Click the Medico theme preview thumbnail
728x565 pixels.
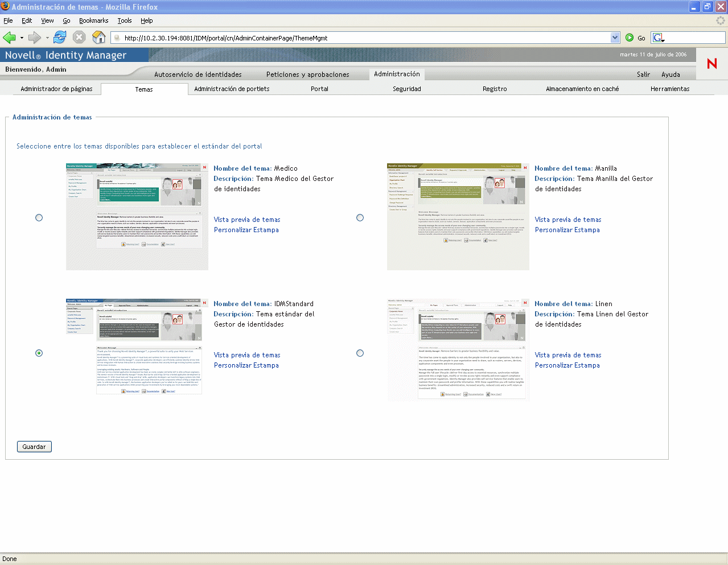pyautogui.click(x=137, y=217)
